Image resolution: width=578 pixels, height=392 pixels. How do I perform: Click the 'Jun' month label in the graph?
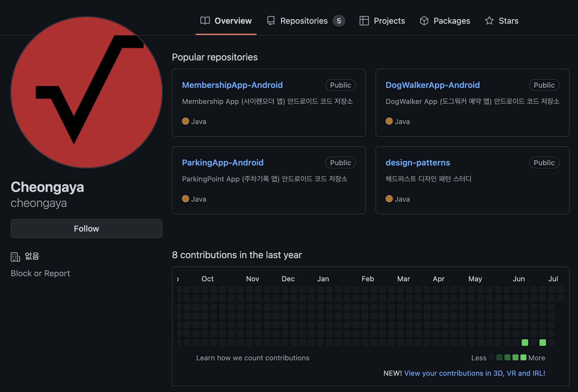519,279
